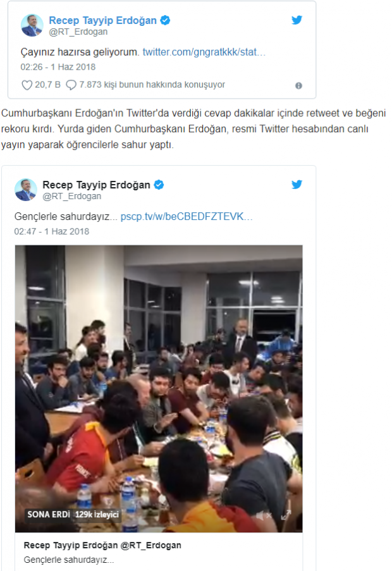Click '7.873 kişi bunun hakkında konuşuyor' text

[x=152, y=85]
